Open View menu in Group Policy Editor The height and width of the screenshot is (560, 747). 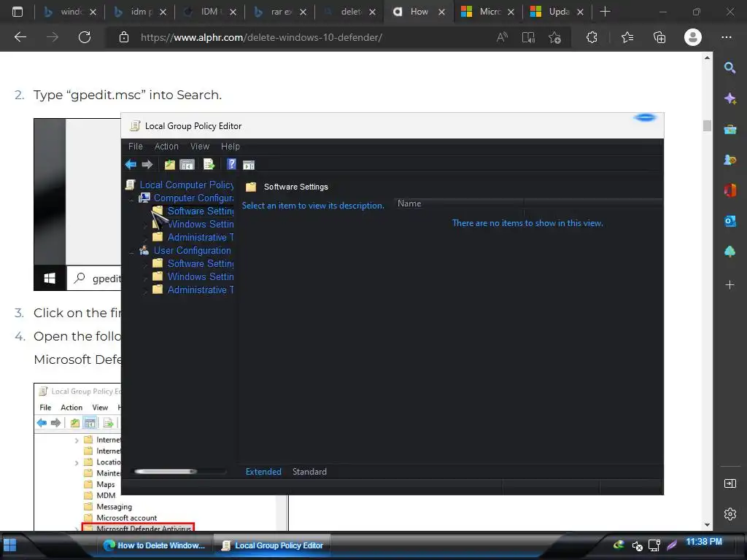200,147
